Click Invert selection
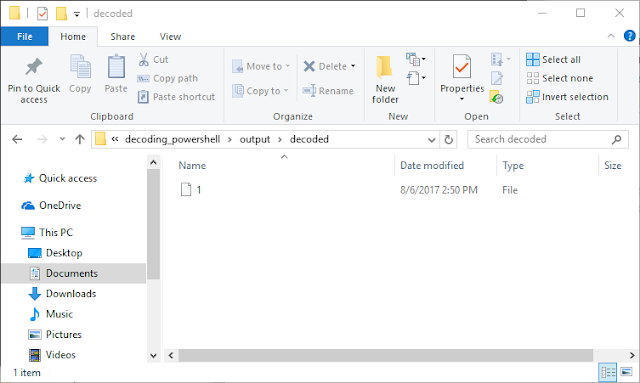Image resolution: width=640 pixels, height=383 pixels. tap(567, 97)
